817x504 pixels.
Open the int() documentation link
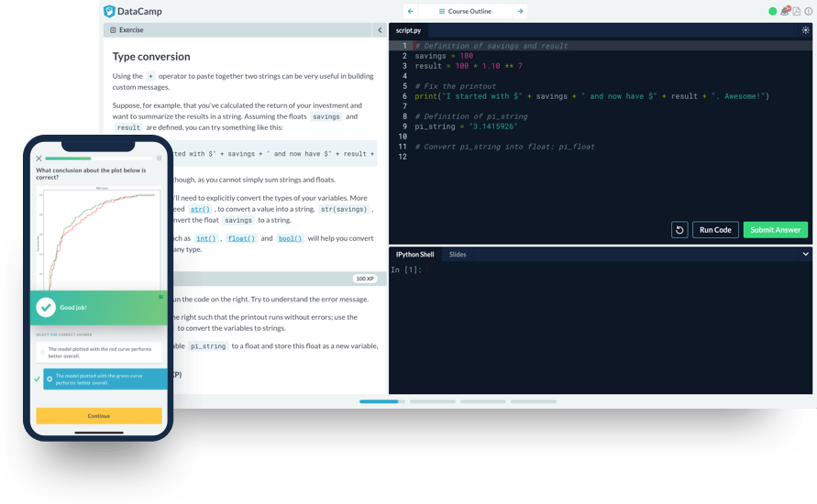coord(205,238)
